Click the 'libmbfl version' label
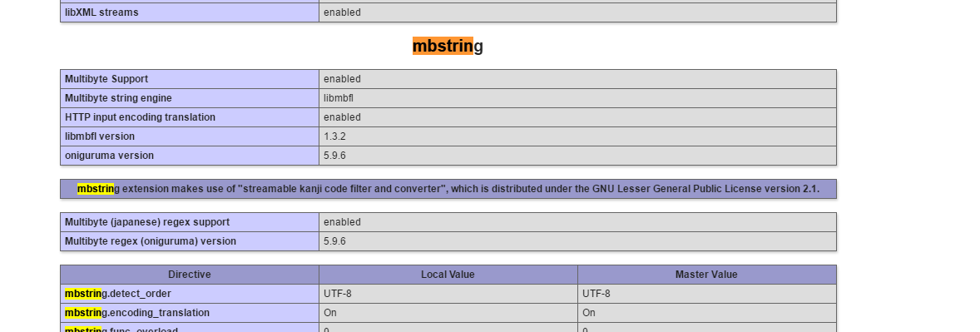The height and width of the screenshot is (332, 980). pos(100,137)
